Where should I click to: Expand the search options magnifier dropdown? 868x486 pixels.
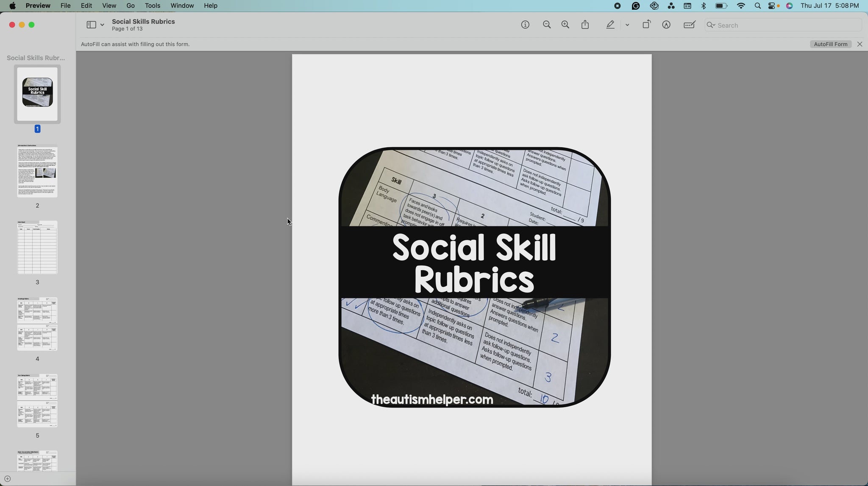[x=711, y=25]
